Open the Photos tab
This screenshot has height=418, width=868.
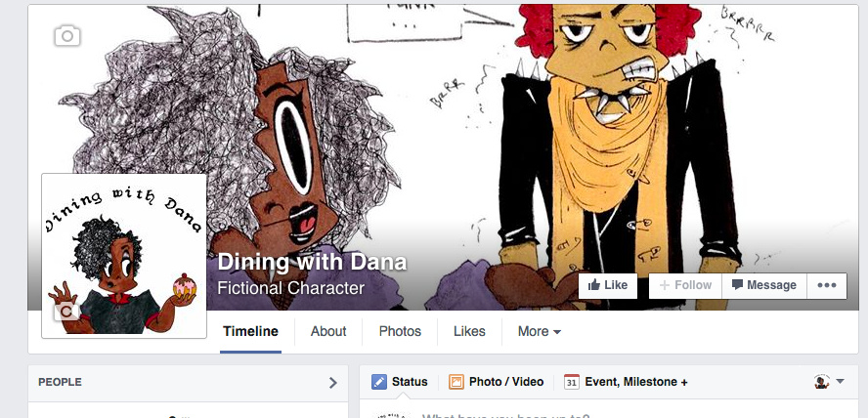(x=400, y=331)
